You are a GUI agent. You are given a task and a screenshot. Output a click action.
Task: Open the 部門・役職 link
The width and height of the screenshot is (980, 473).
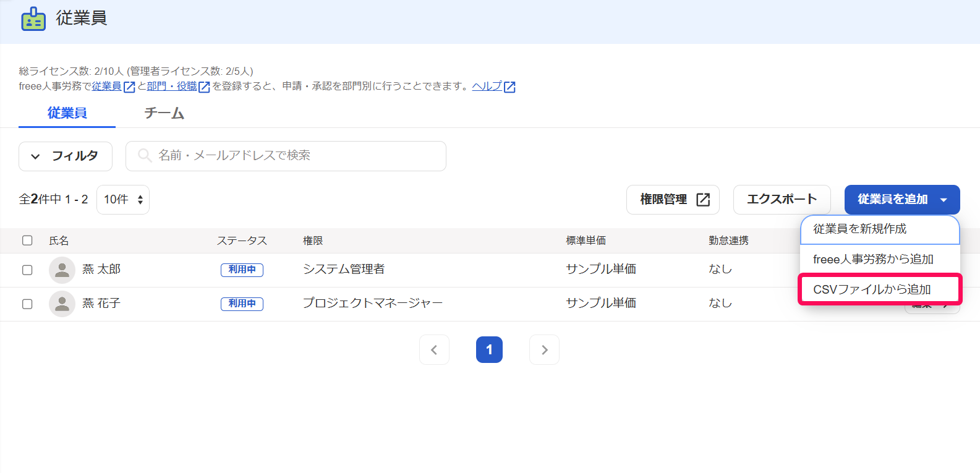pos(172,87)
